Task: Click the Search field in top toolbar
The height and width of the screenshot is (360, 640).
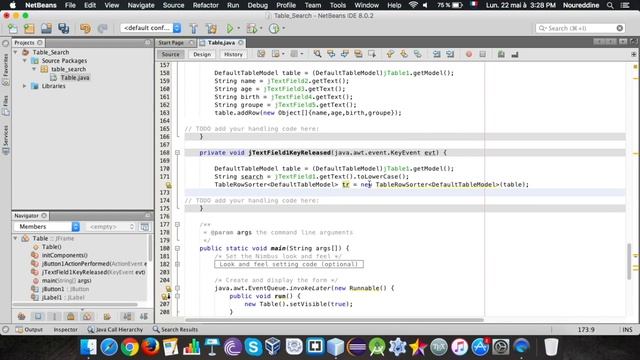Action: click(580, 28)
